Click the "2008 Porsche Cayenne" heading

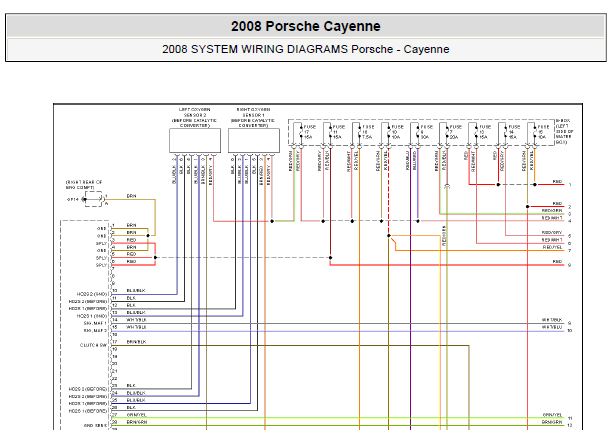[306, 26]
